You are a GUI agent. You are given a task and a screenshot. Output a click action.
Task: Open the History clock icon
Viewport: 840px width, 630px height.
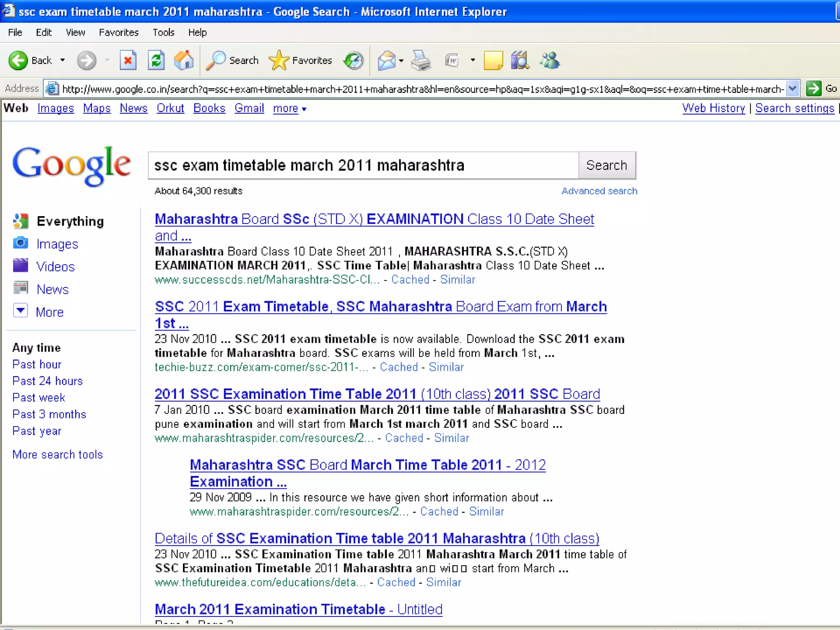point(354,61)
